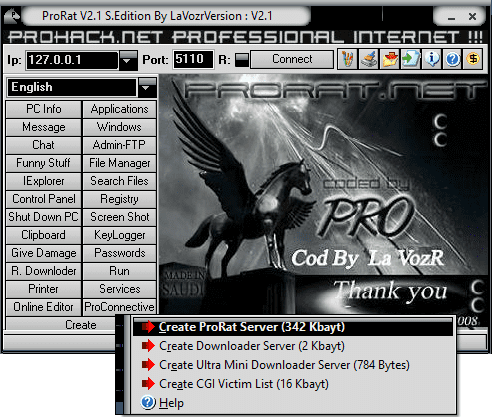
Task: Select Create ProRat Server (342 Kbayt)
Action: click(293, 327)
